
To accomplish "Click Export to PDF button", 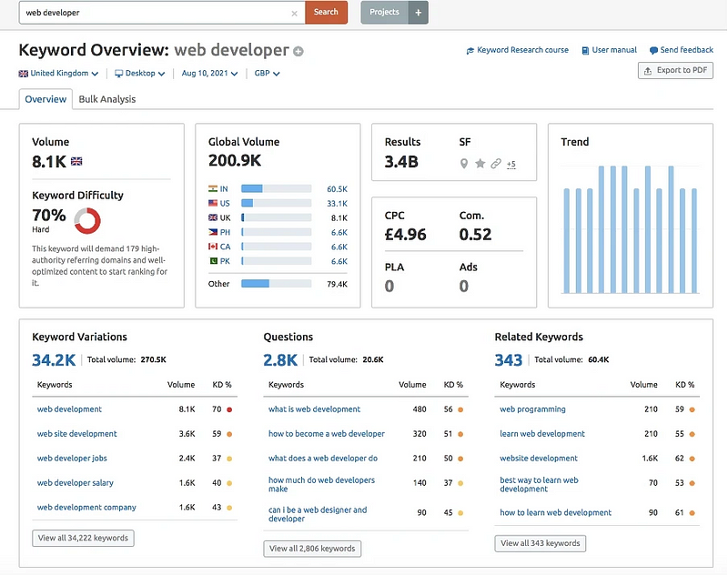I will point(675,71).
